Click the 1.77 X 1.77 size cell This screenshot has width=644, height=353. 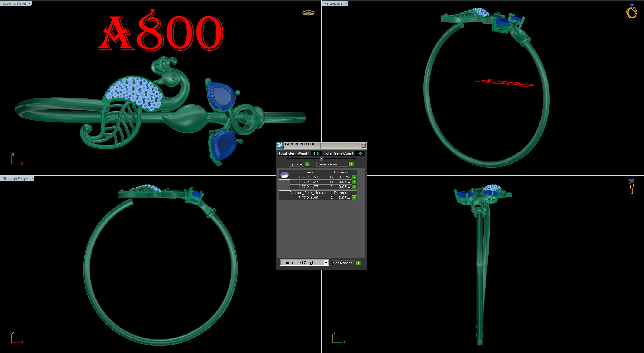tap(308, 187)
